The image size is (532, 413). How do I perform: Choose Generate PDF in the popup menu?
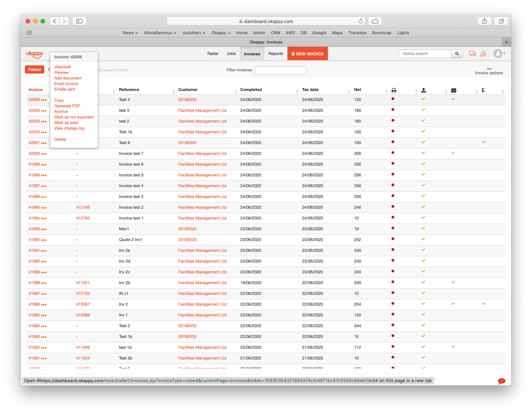point(67,106)
